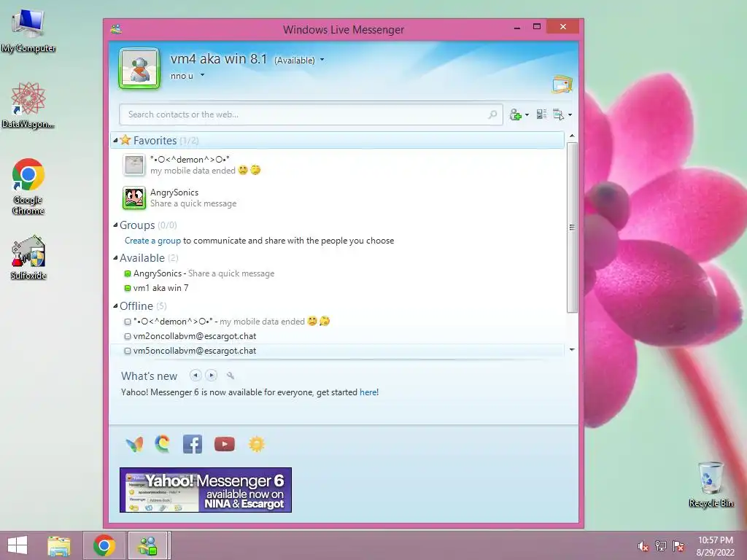
Task: Click the Yahoo! Messenger 6 banner ad
Action: pos(205,490)
